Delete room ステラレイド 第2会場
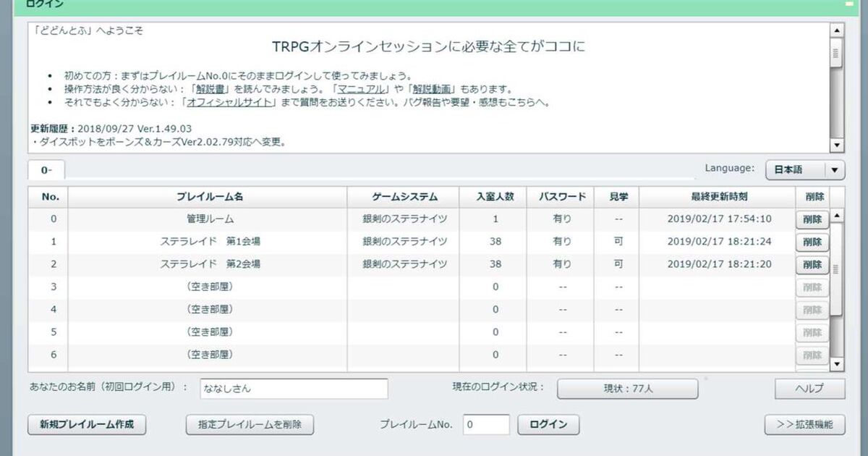This screenshot has height=456, width=868. [812, 265]
